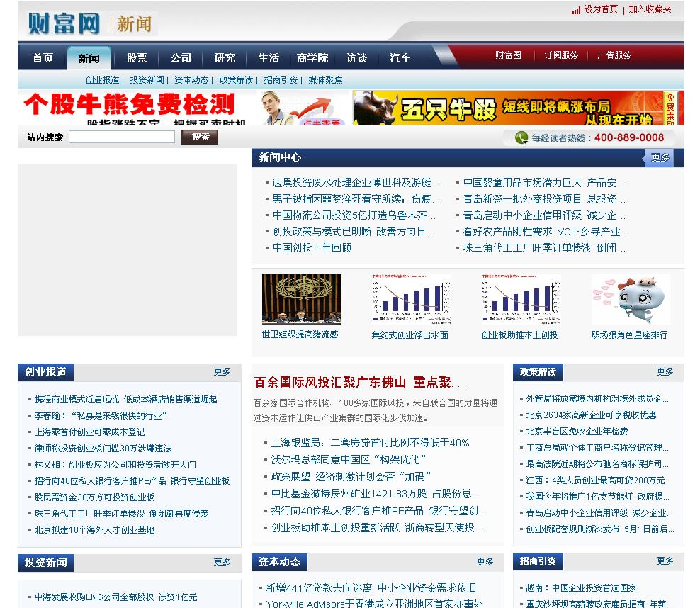Select the 新闻 navigation tab

click(x=89, y=58)
